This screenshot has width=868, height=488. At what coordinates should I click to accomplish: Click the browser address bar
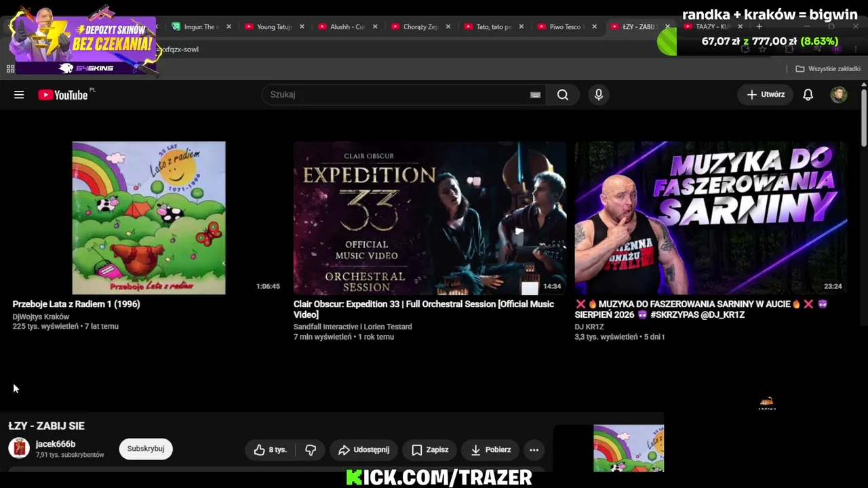[407, 49]
